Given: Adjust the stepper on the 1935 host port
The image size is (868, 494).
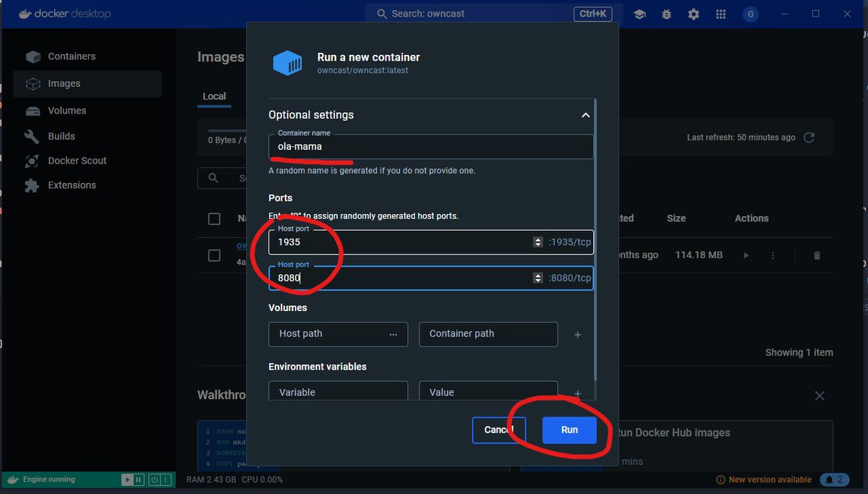Looking at the screenshot, I should pyautogui.click(x=537, y=242).
